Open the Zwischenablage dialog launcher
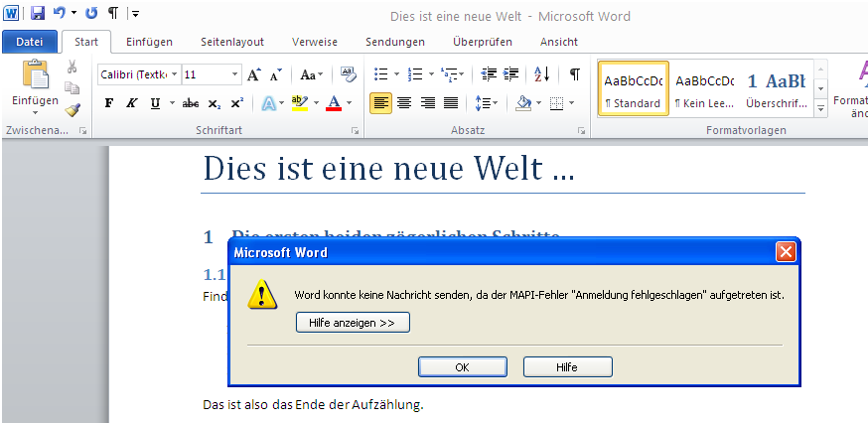 (x=82, y=131)
